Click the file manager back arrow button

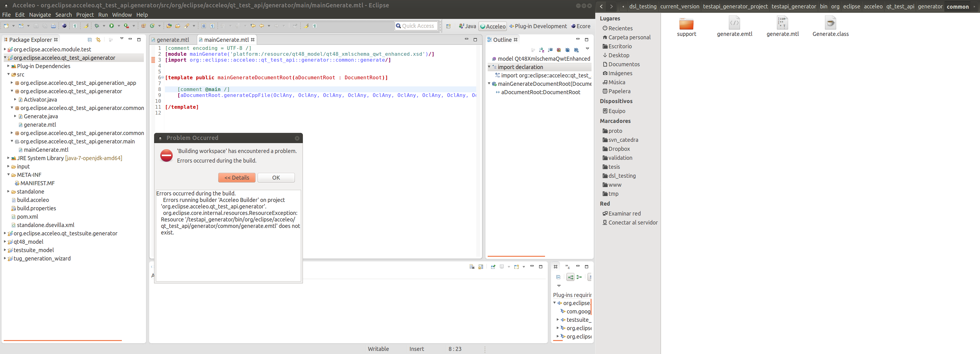[x=601, y=7]
